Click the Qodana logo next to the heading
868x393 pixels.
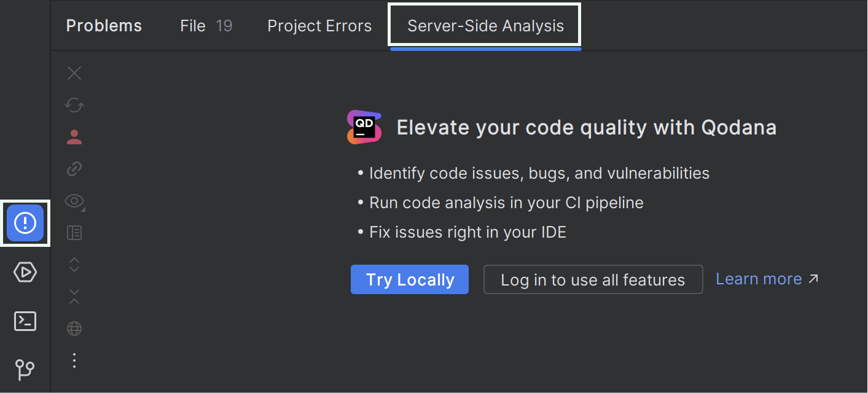pyautogui.click(x=364, y=126)
